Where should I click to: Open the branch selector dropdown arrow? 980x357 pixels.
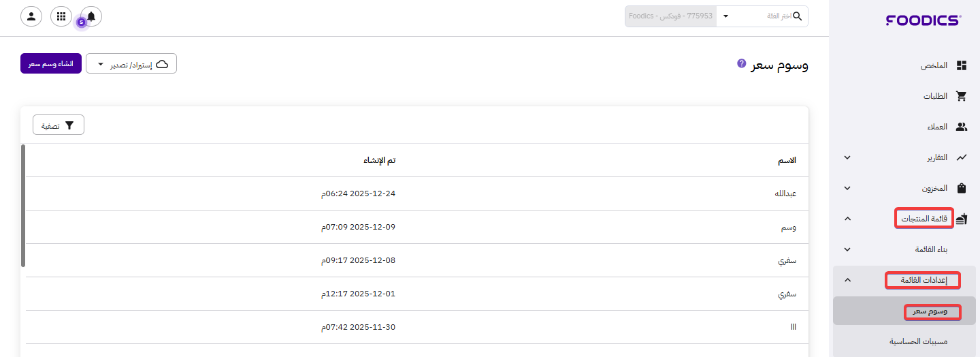(x=725, y=16)
